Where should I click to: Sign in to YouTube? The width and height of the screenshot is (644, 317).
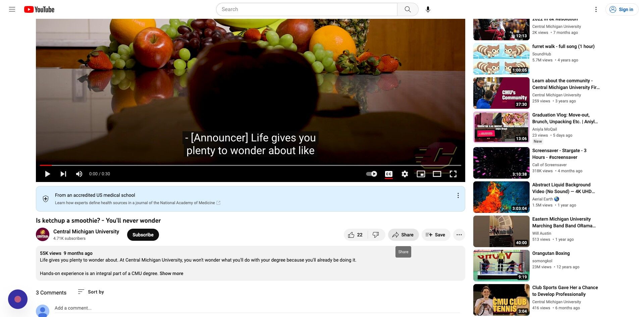(x=622, y=9)
